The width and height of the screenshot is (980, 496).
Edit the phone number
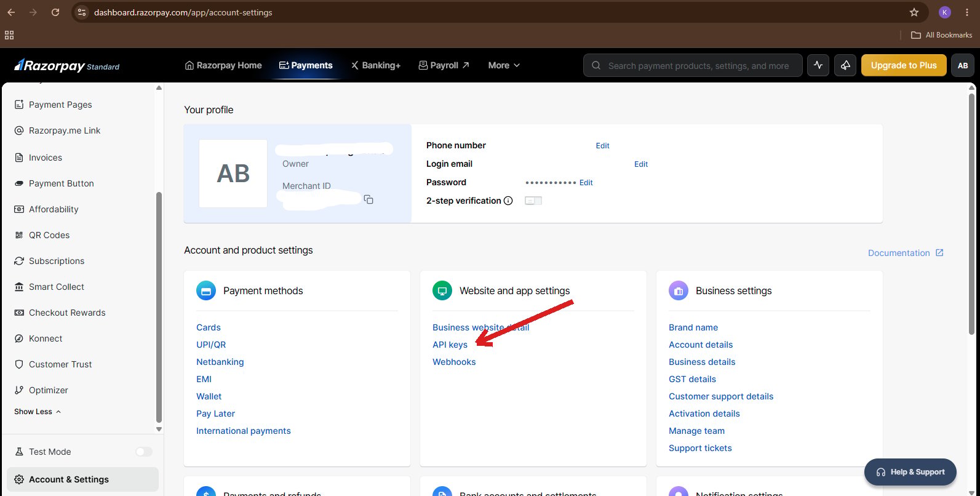(602, 146)
